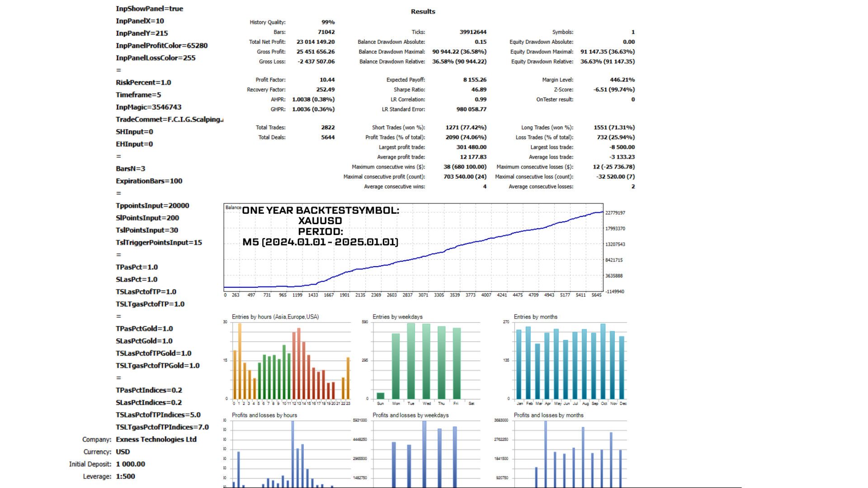Click the Exness Technologies Ltd company name

click(156, 439)
